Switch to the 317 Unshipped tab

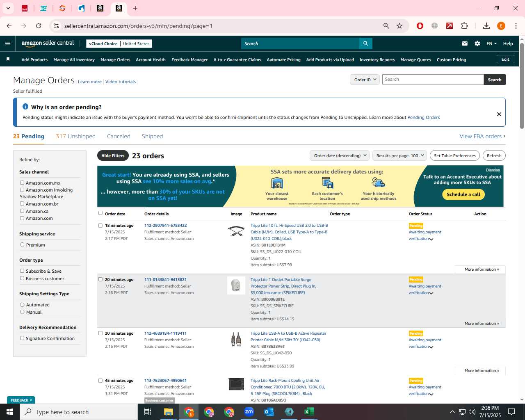pos(75,136)
